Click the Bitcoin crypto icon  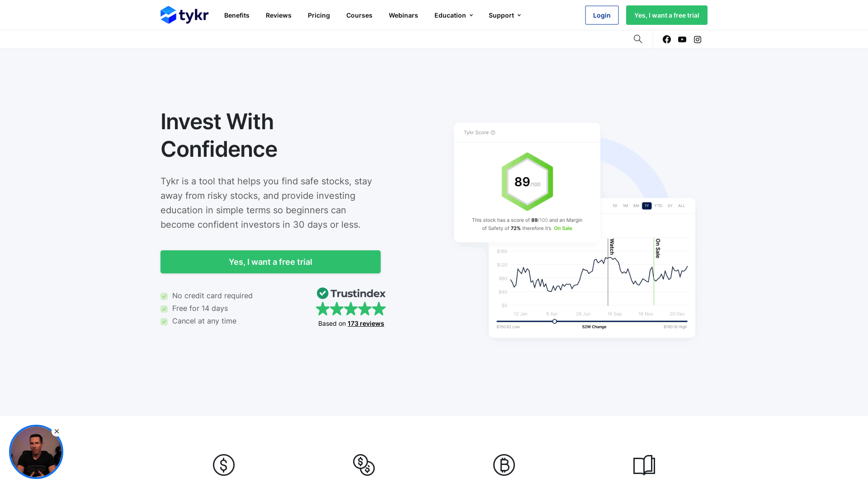(504, 465)
